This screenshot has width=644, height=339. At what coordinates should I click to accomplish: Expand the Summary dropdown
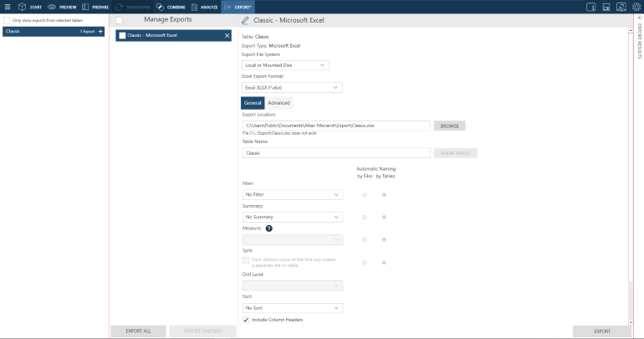click(x=293, y=217)
